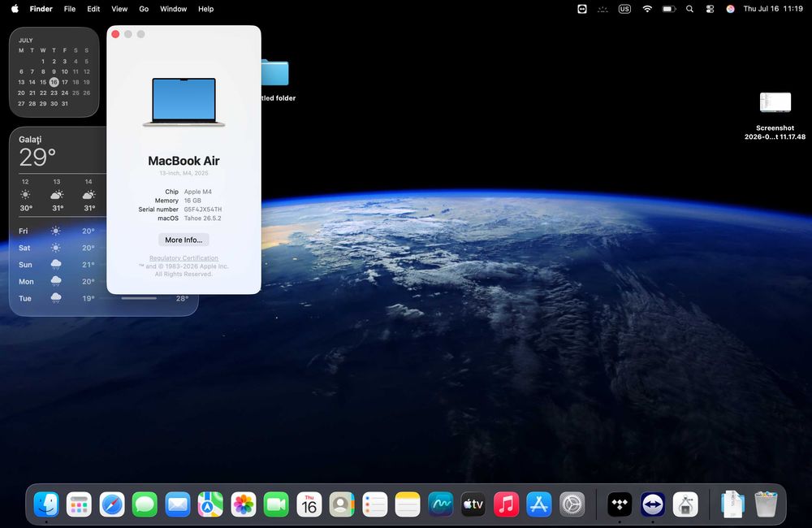Open the zip archive in the Dock

pos(732,504)
